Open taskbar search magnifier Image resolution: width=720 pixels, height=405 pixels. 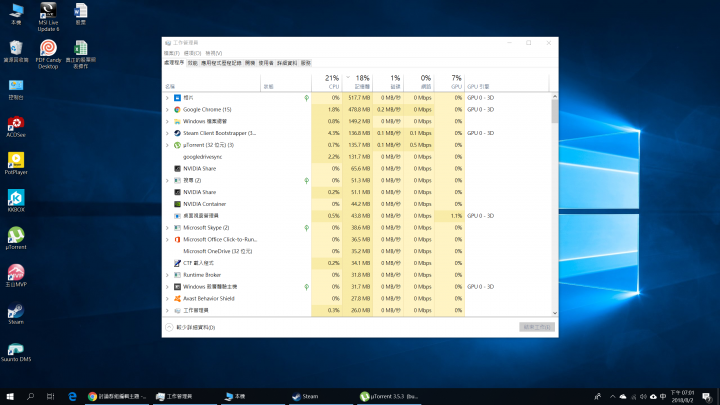click(x=30, y=396)
